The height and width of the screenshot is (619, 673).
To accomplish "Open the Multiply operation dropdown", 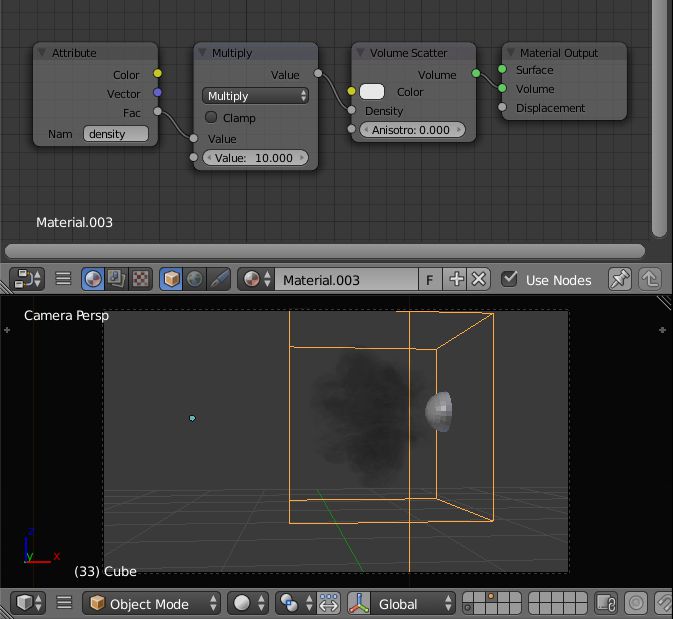I will coord(255,96).
